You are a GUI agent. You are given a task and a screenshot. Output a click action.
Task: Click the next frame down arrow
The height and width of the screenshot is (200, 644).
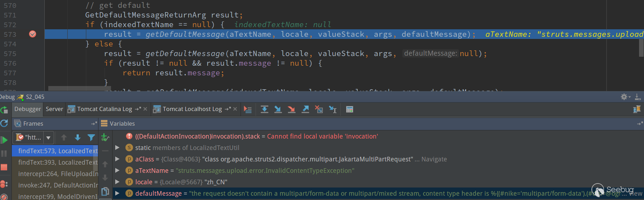click(78, 137)
